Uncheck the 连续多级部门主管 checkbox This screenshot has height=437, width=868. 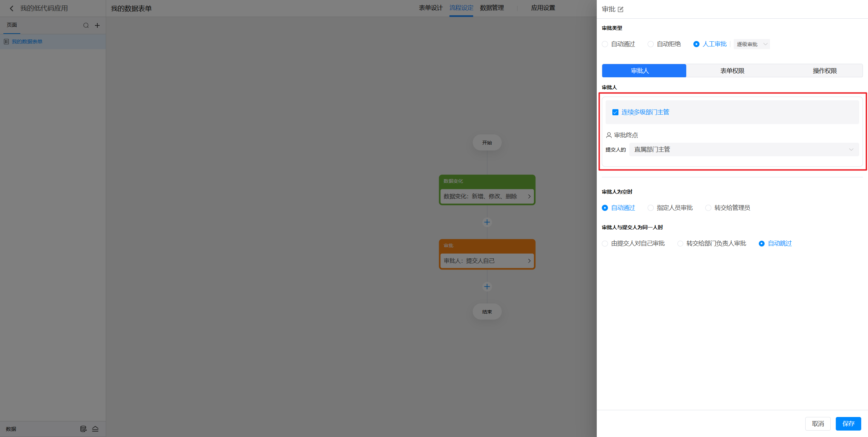[x=615, y=112]
